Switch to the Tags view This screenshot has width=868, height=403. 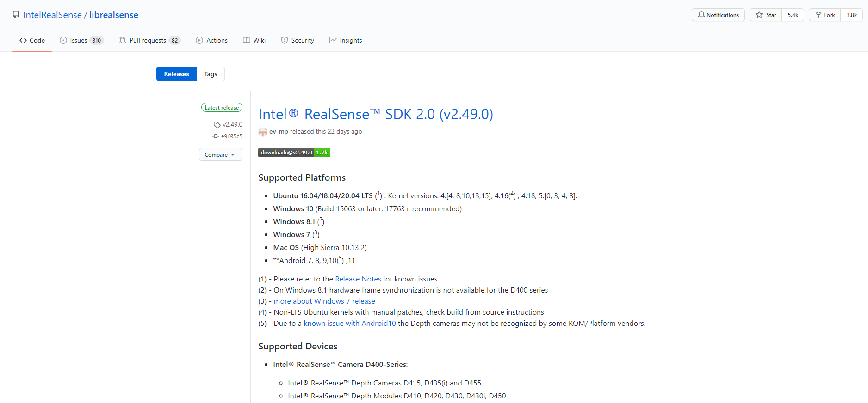pyautogui.click(x=211, y=74)
